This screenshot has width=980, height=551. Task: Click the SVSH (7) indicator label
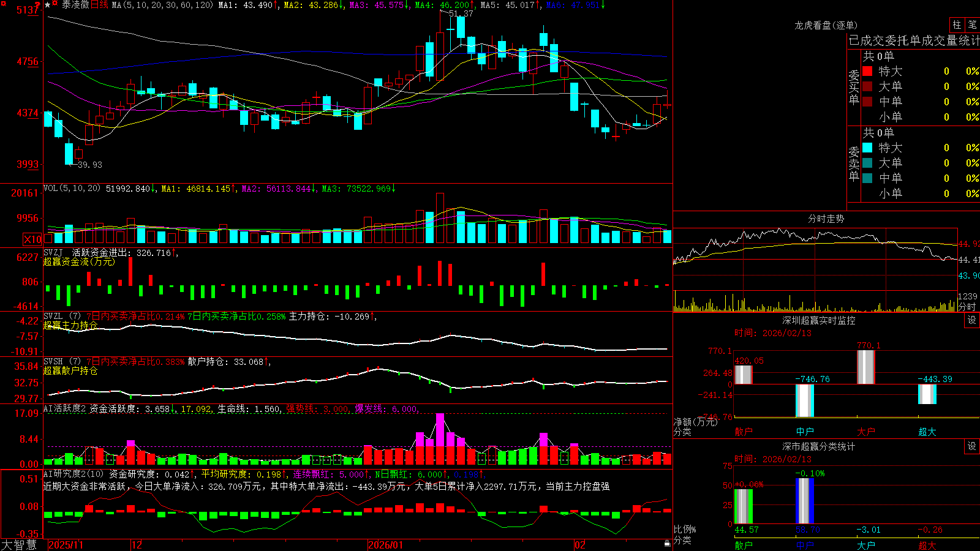[x=62, y=362]
